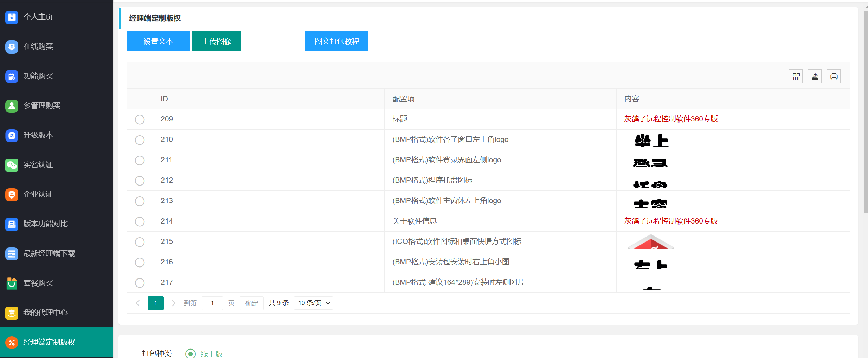Click the 实名认证 WeChat icon

point(12,165)
